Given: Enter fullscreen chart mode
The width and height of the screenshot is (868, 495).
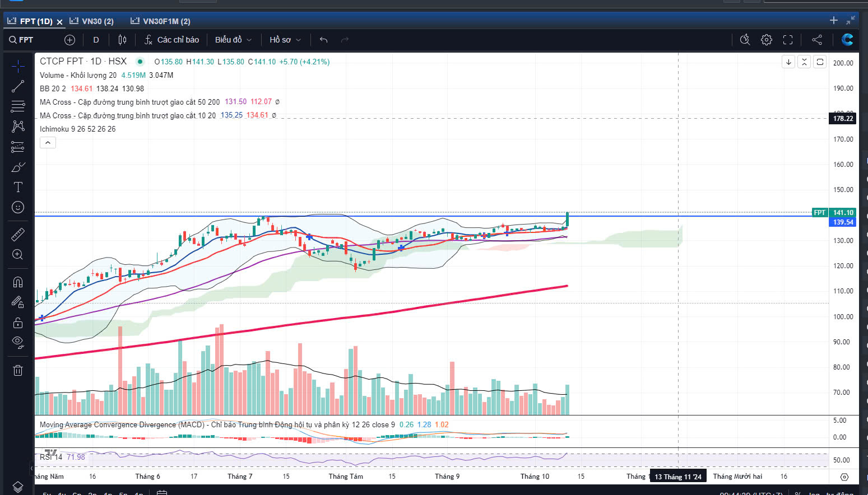Looking at the screenshot, I should 788,40.
